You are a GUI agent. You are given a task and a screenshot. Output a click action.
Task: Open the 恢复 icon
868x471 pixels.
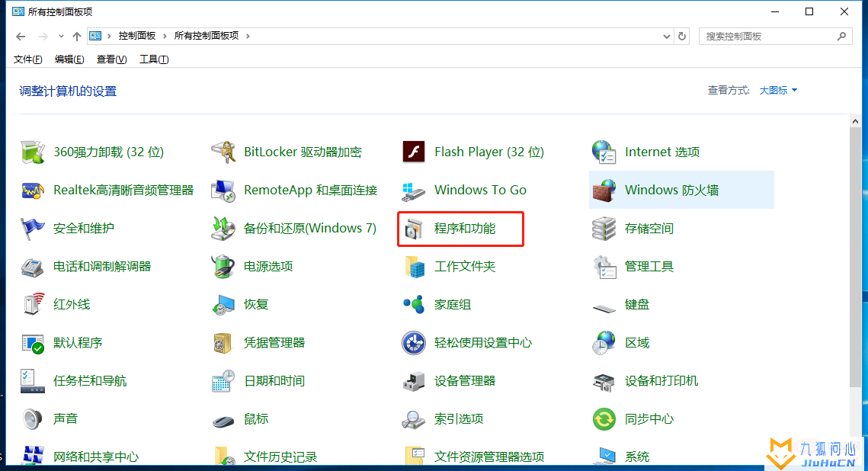[223, 305]
